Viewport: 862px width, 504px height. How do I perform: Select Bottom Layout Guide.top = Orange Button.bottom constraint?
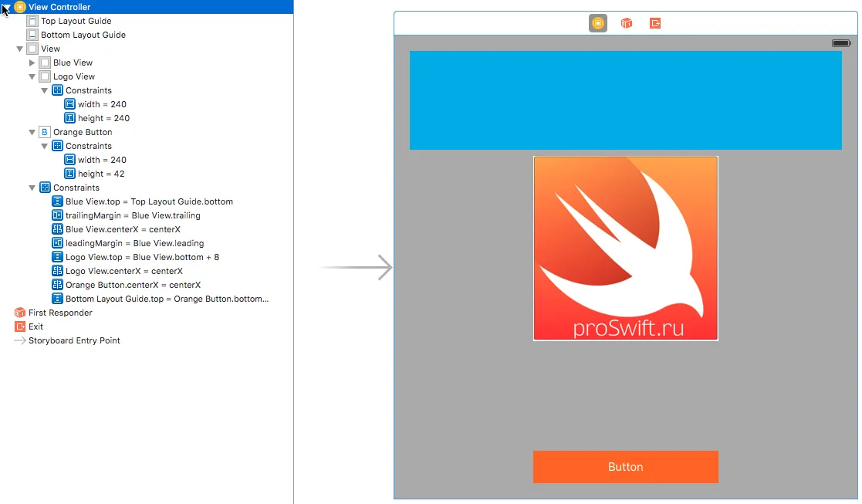pos(167,299)
